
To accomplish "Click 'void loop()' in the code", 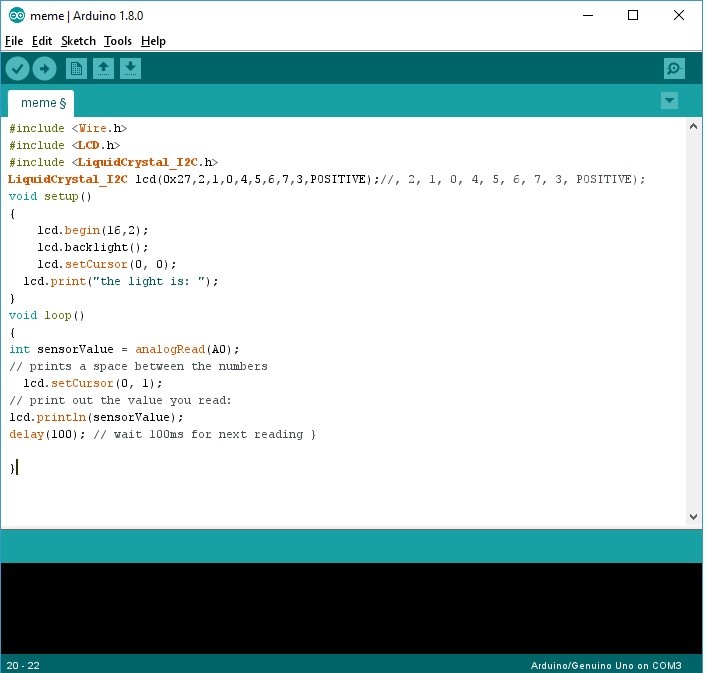I will [47, 315].
